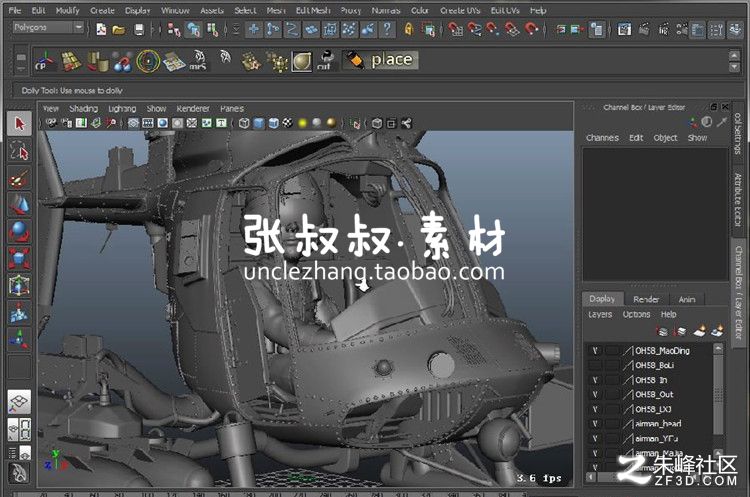750x497 pixels.
Task: Toggle visibility of OH58_LXJ layer
Action: [x=595, y=409]
